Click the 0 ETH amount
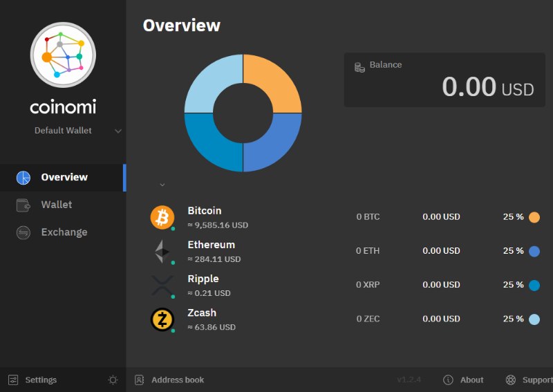This screenshot has height=392, width=553. (x=368, y=251)
